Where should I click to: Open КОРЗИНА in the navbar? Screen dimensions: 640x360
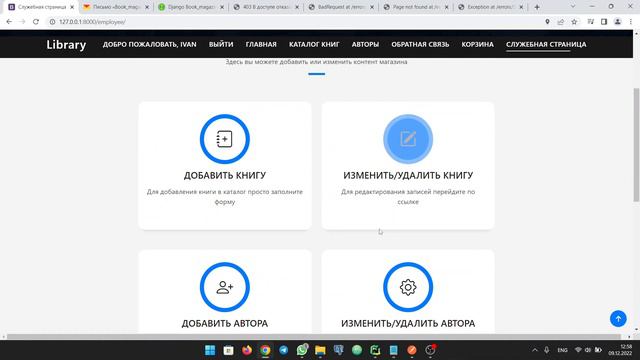(478, 44)
